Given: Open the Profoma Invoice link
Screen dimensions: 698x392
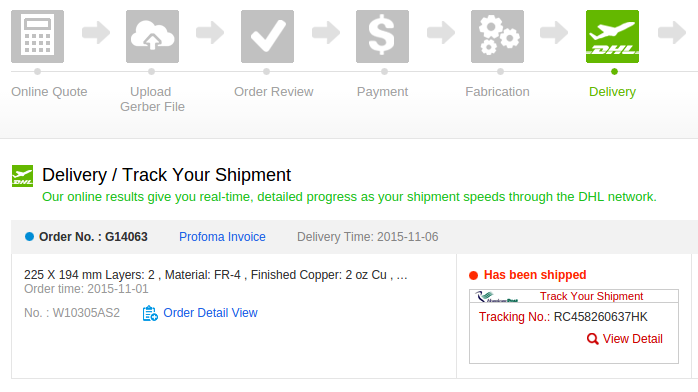Looking at the screenshot, I should [x=222, y=237].
